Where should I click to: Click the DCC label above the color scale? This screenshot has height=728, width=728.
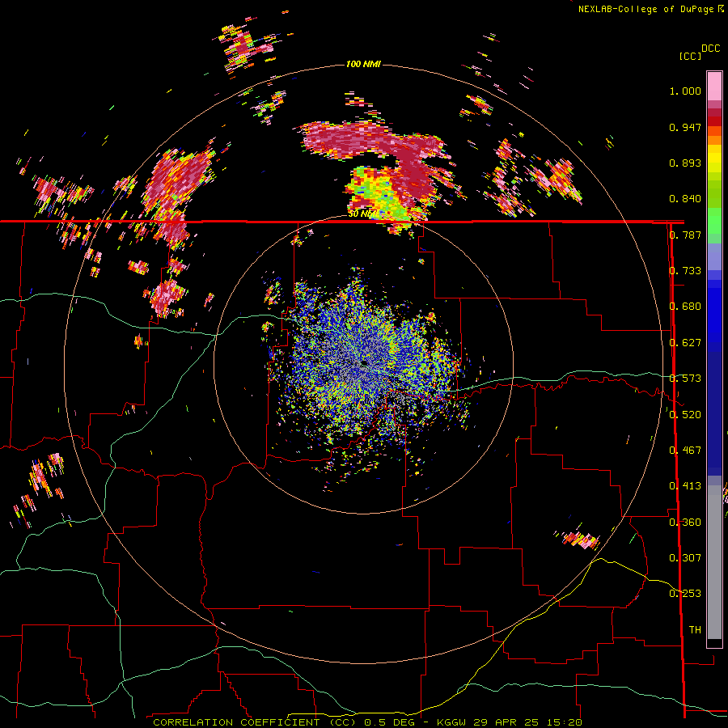[710, 49]
